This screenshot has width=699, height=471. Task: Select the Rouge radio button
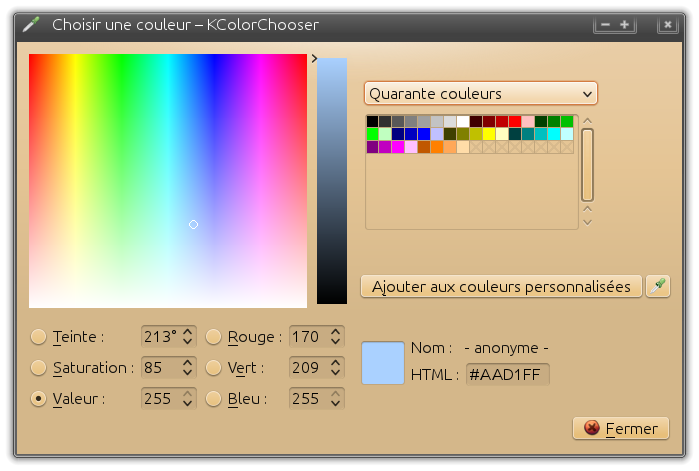pos(213,337)
